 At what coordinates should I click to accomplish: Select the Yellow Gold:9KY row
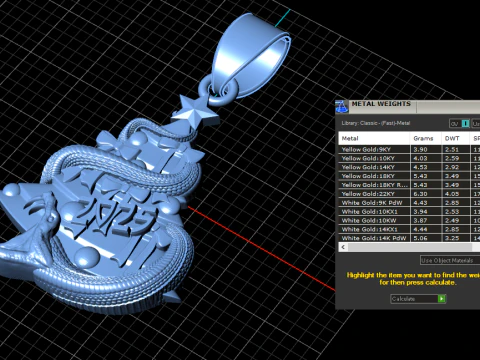409,149
